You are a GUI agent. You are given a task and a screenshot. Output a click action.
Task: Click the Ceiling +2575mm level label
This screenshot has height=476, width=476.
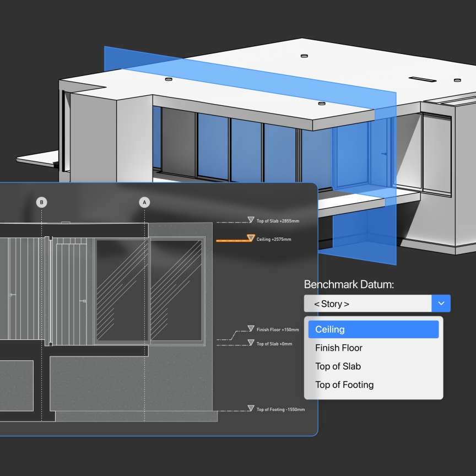[274, 240]
